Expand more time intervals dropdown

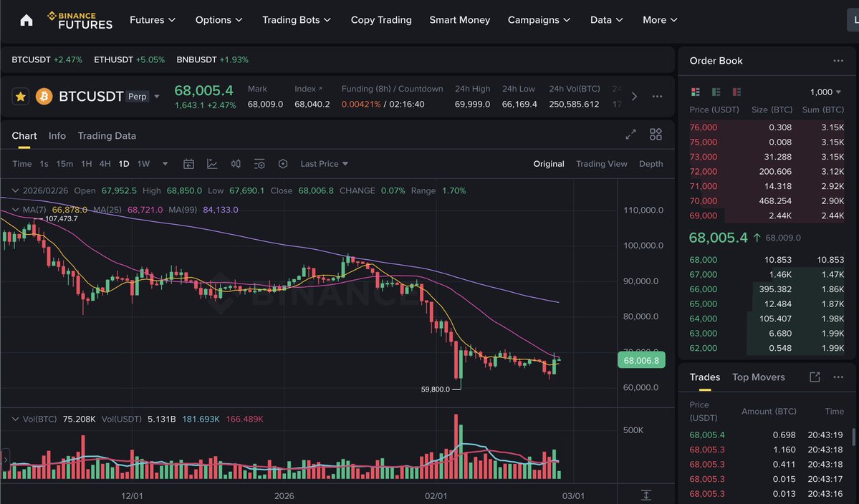coord(165,164)
